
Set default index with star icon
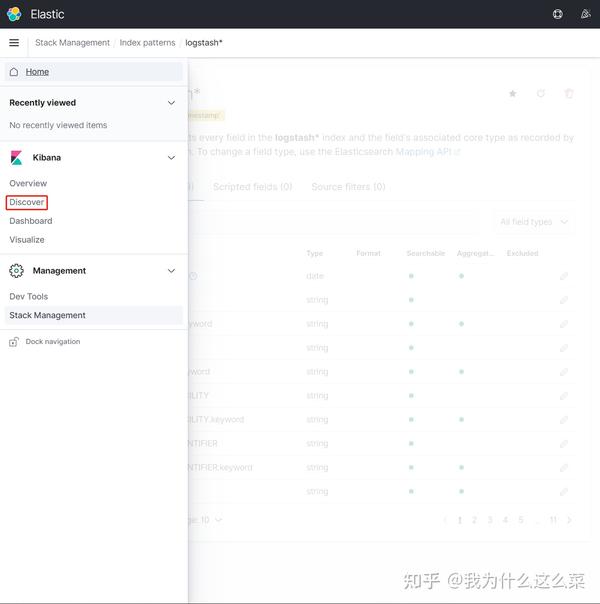(x=513, y=93)
